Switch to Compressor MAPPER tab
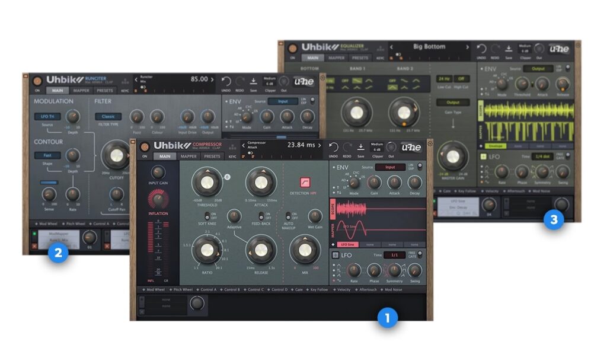 [189, 157]
